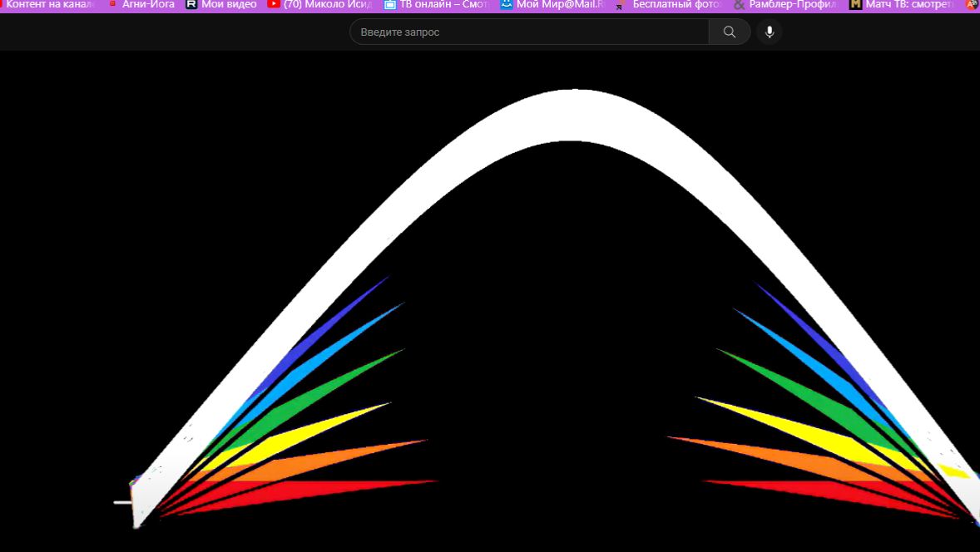Open the Агни-Йога bookmark
The height and width of the screenshot is (552, 980).
[148, 4]
